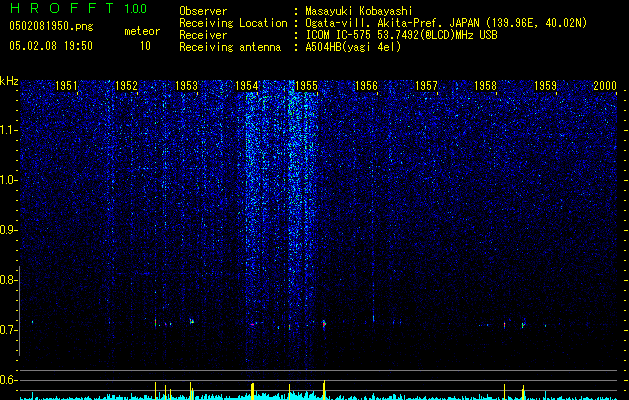
Task: Select the file name 0502081950.png
Action: pos(51,26)
